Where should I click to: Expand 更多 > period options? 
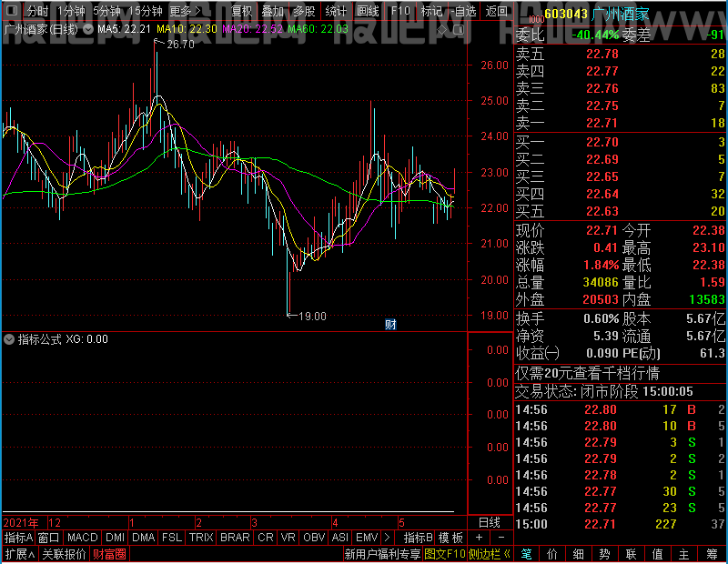point(185,11)
